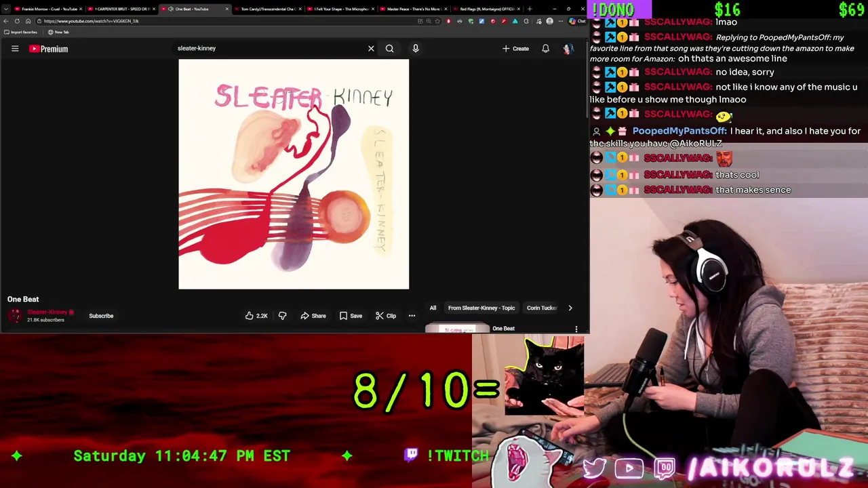Click the Twitch logo beside /AIKORULZ
The width and height of the screenshot is (868, 488).
coord(665,468)
